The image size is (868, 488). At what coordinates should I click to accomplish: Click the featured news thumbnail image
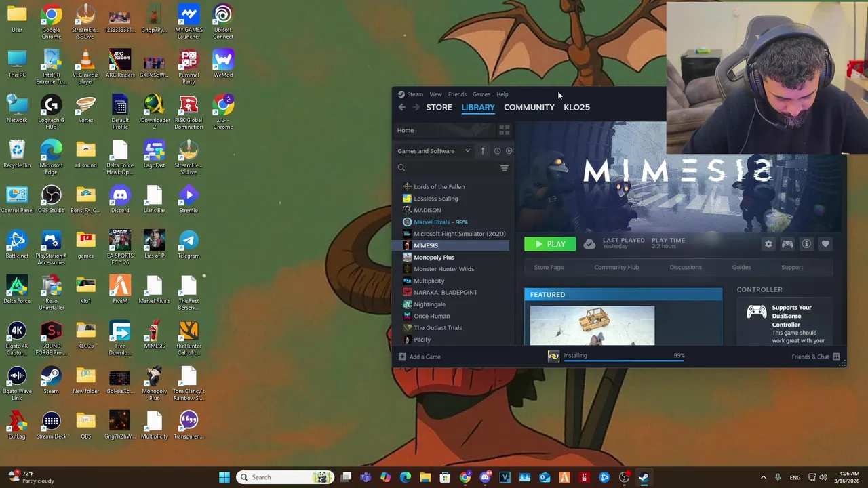[592, 325]
